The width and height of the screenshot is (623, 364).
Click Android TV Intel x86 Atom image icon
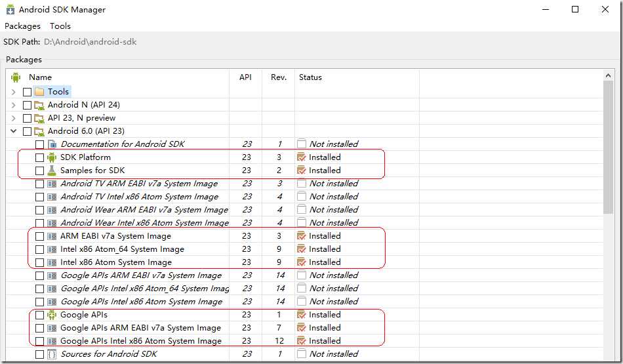click(x=52, y=197)
